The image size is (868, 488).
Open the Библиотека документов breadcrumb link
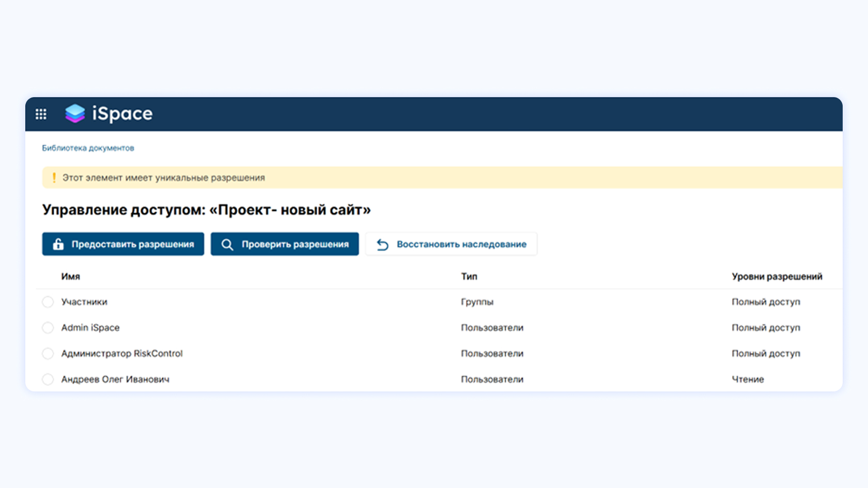point(88,148)
